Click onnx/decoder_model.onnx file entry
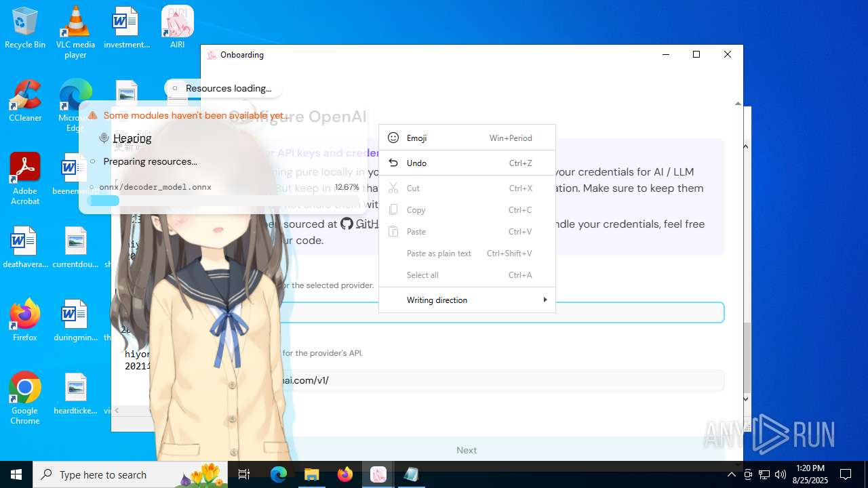 tap(155, 187)
